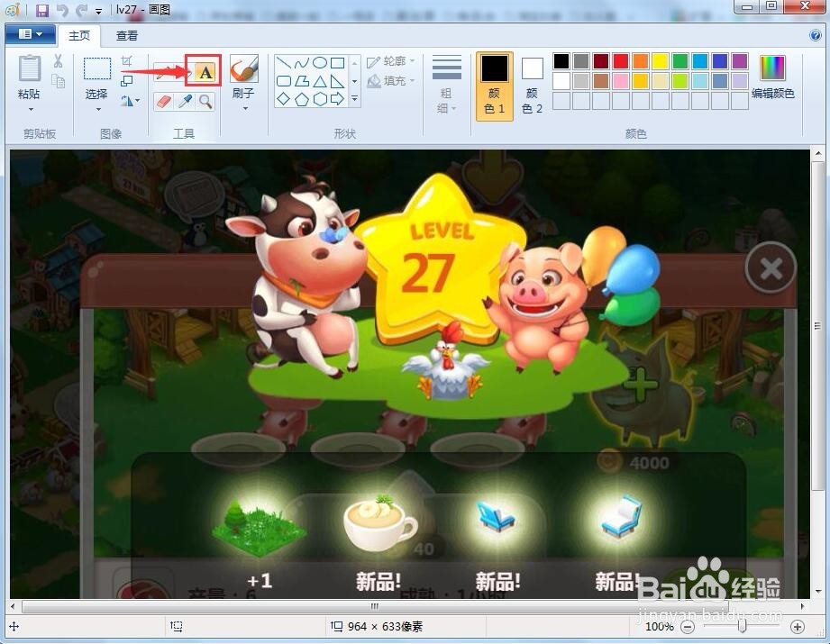Pick the green color swatch
This screenshot has width=830, height=644.
[680, 61]
